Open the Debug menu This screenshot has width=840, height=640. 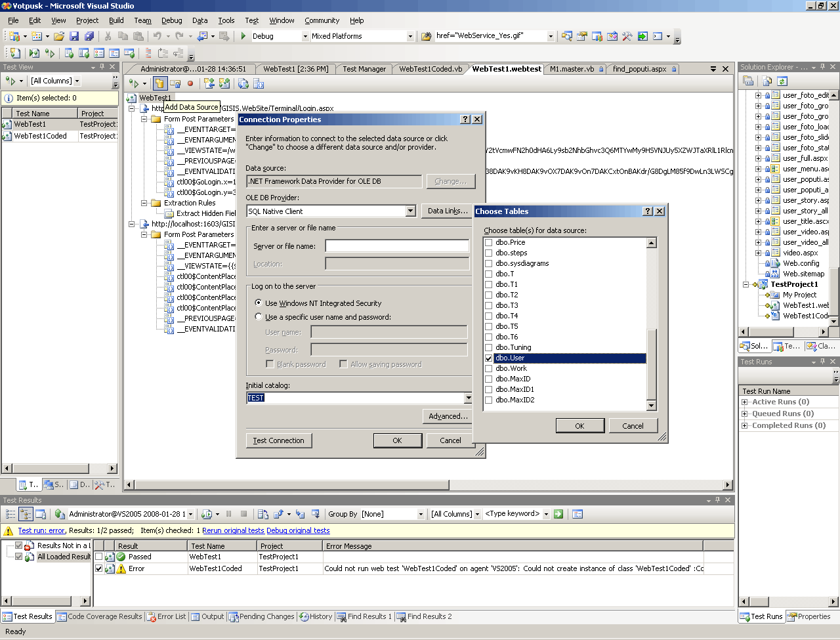coord(172,20)
